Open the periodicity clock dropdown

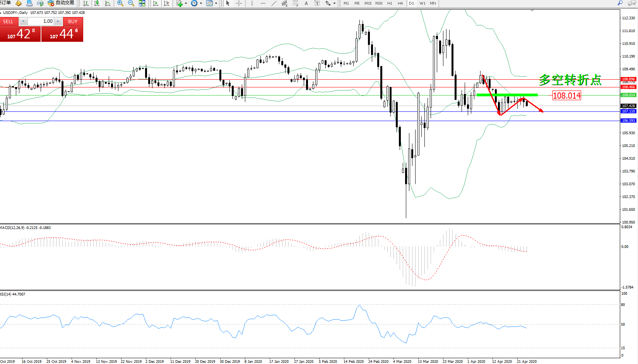pos(201,3)
